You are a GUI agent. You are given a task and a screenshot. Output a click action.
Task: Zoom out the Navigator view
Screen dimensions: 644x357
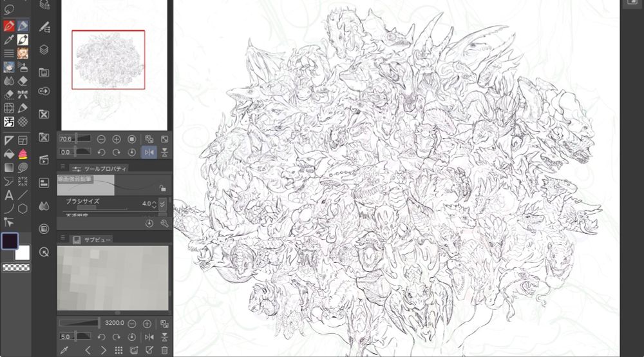pos(102,139)
